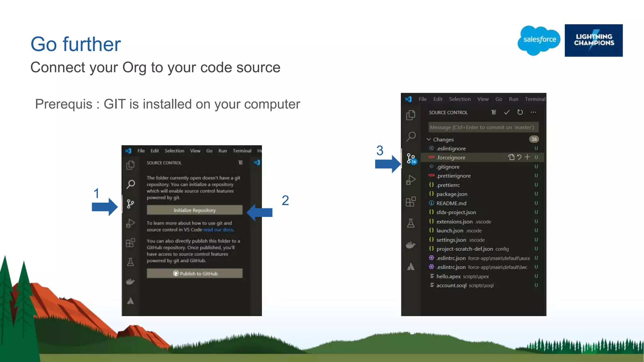Click open file icon on .forceignore row
This screenshot has height=362, width=644.
[x=511, y=157]
